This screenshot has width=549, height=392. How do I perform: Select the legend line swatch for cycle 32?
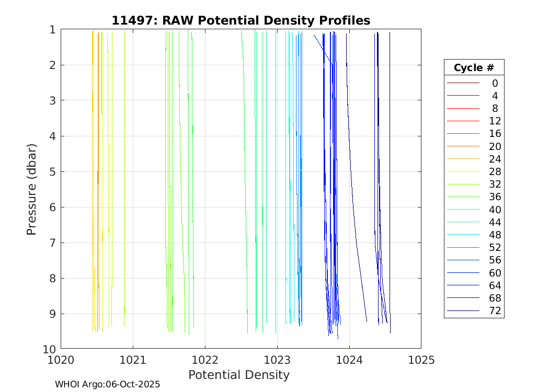tap(463, 184)
